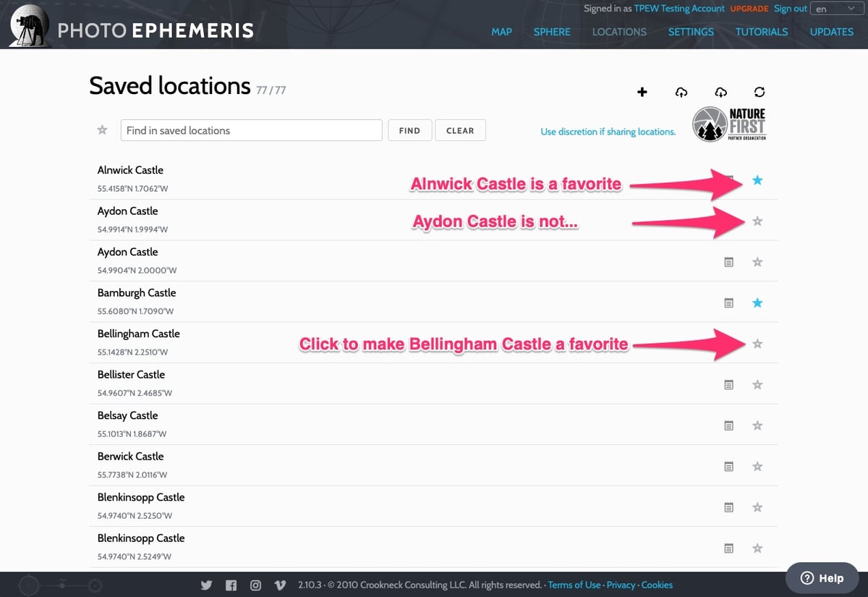
Task: Click the sync refresh icon
Action: pyautogui.click(x=759, y=92)
